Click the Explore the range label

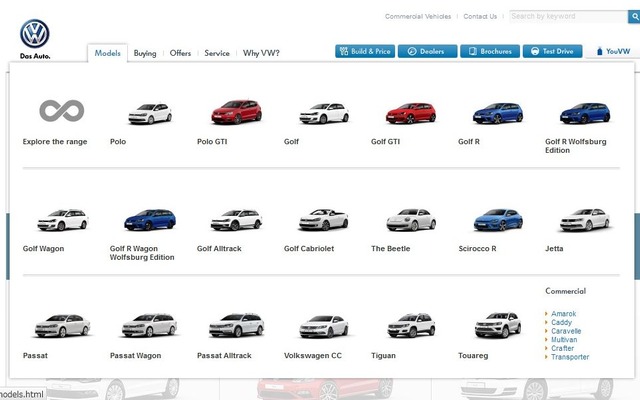55,142
